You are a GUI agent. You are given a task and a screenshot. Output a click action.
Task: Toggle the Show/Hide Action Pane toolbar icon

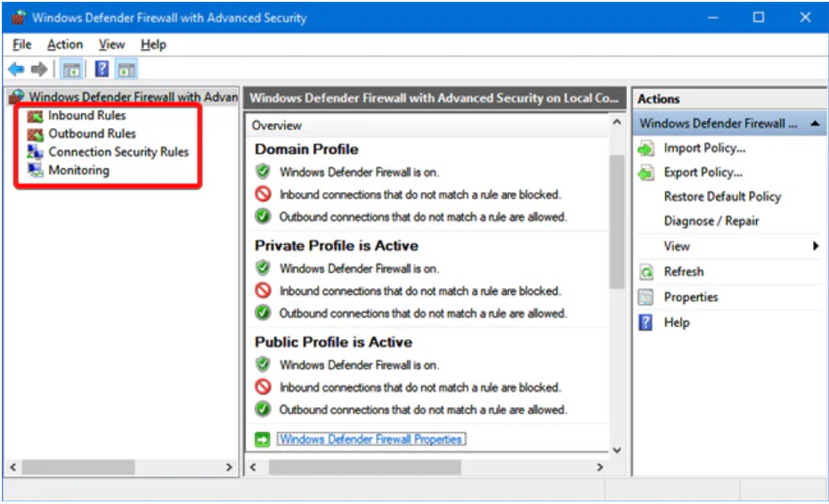(126, 69)
